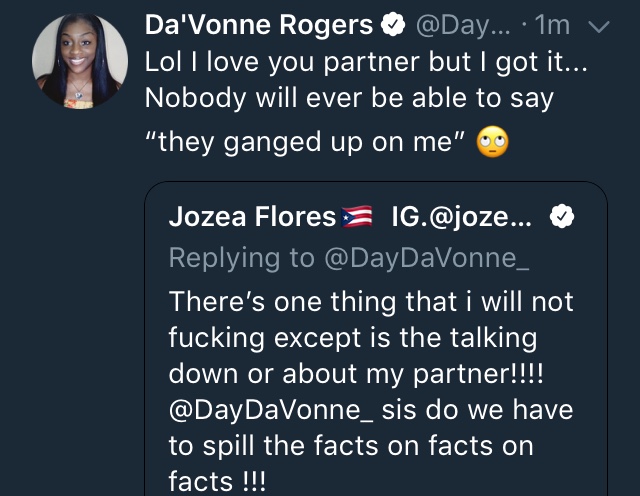Click the IG.@joze... name portion
This screenshot has height=496, width=640.
(462, 217)
